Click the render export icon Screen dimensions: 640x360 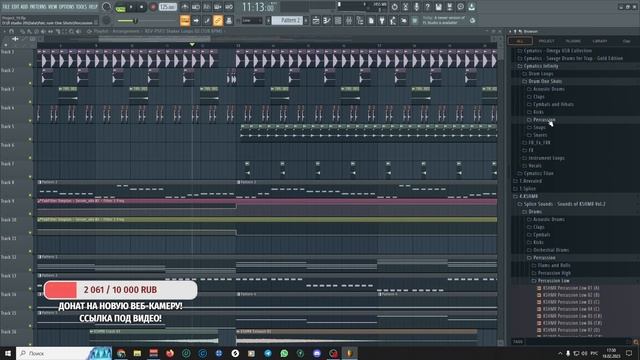pyautogui.click(x=449, y=7)
